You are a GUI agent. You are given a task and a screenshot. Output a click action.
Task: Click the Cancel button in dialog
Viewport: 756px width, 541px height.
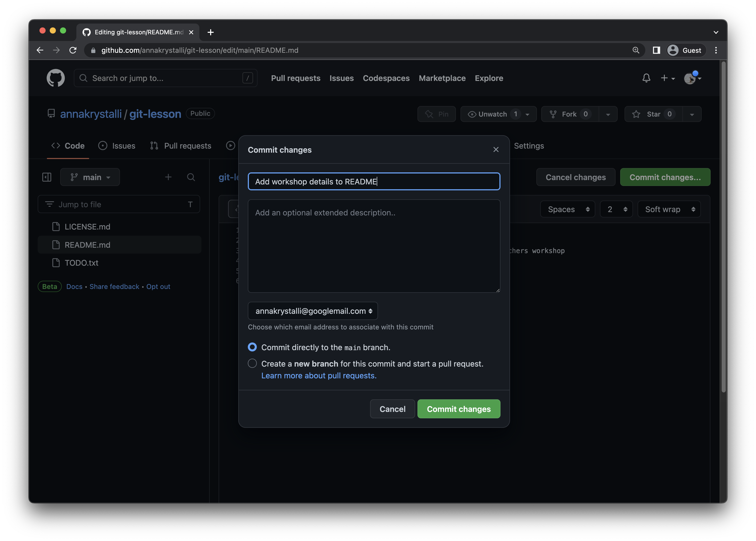point(392,409)
